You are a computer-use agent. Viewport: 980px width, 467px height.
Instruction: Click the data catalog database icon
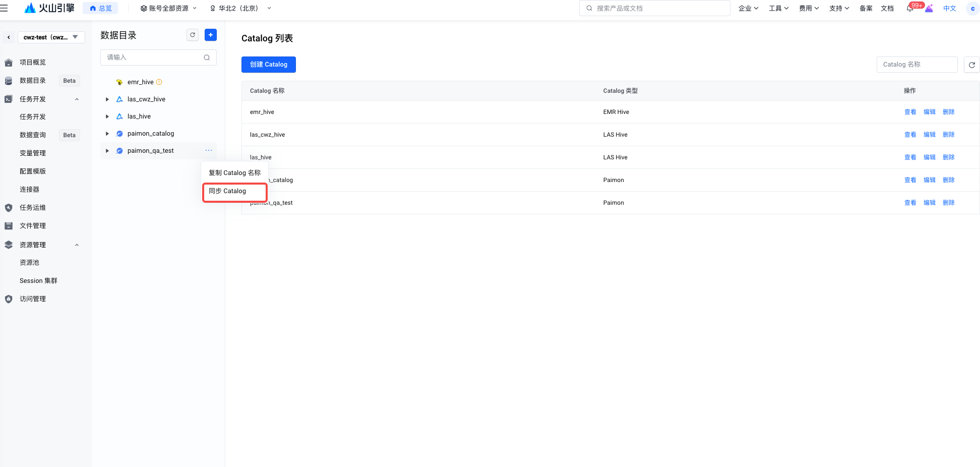coord(9,81)
